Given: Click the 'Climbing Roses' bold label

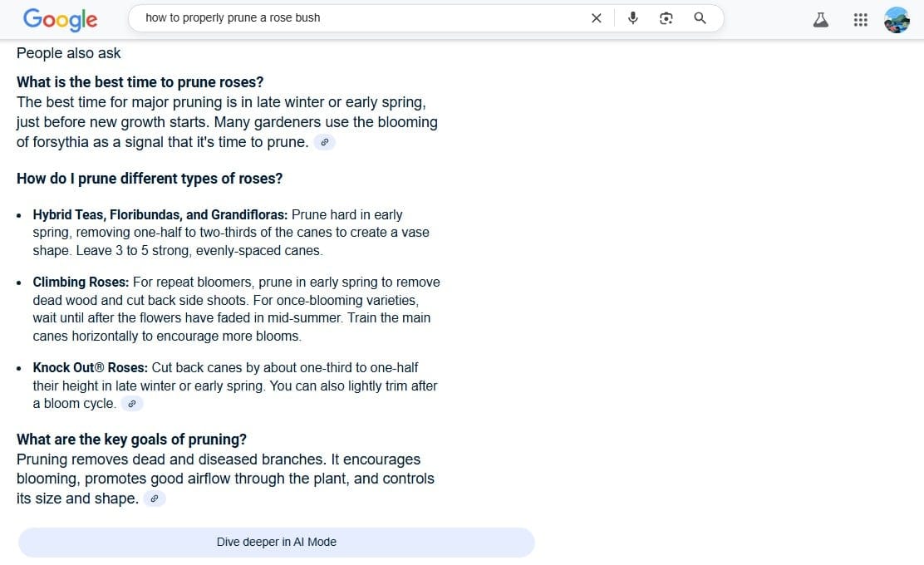Looking at the screenshot, I should [81, 282].
